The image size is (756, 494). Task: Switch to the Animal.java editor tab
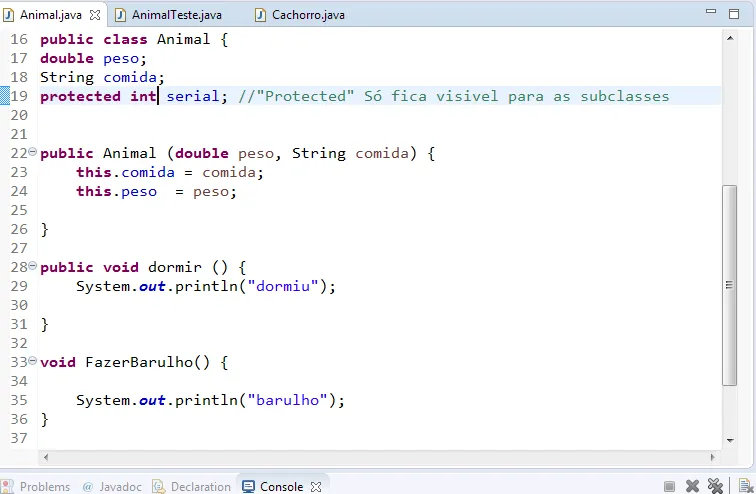51,15
